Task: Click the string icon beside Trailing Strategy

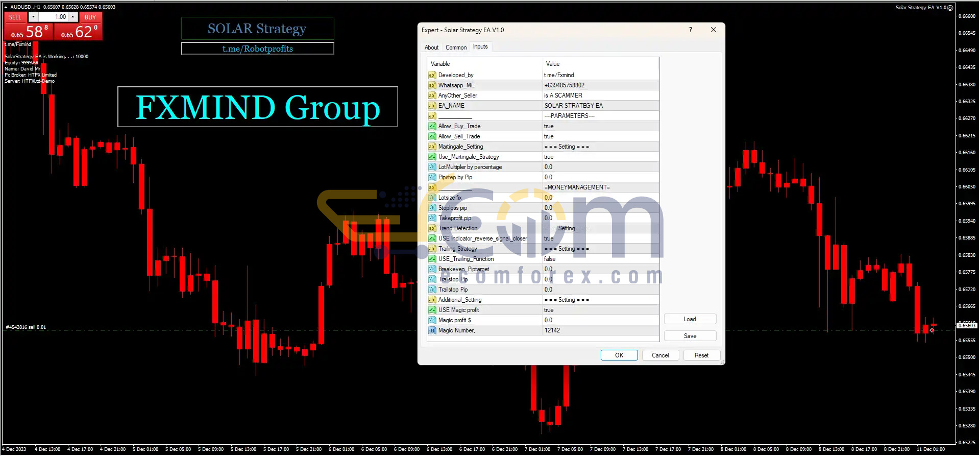Action: click(432, 249)
